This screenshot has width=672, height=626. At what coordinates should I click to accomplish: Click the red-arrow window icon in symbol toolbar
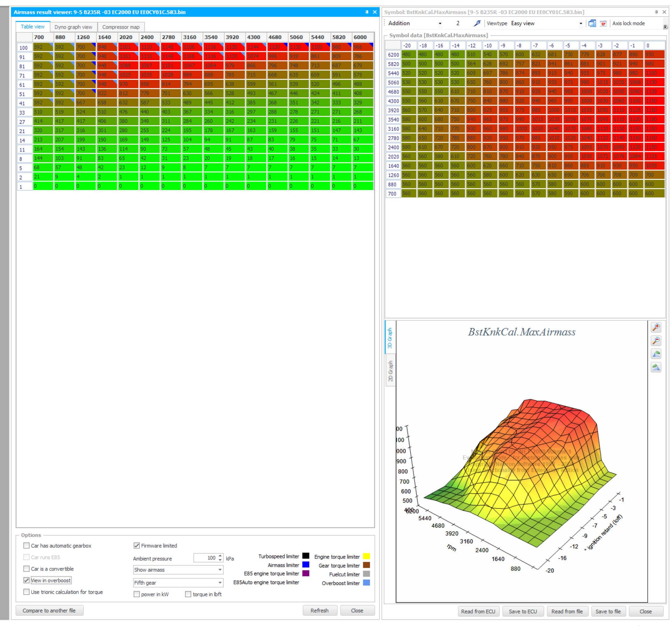[x=603, y=23]
